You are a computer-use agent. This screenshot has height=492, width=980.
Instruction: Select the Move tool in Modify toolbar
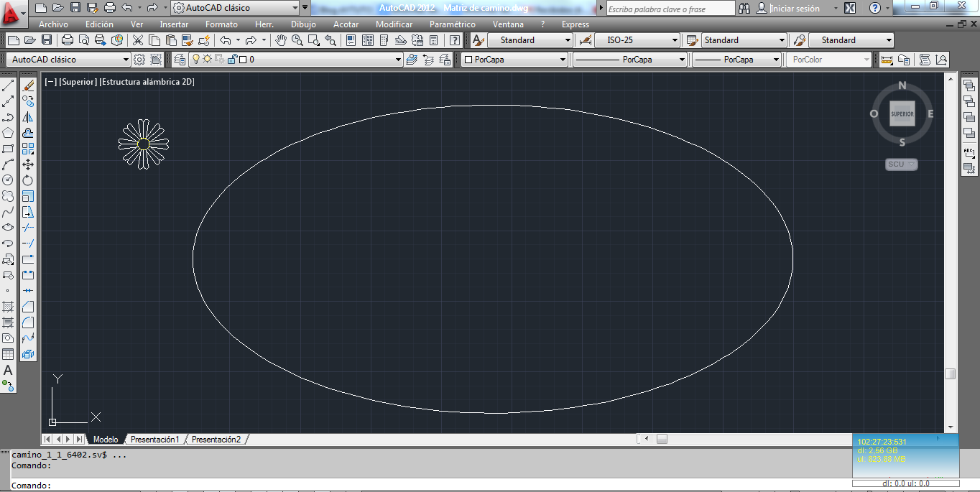coord(27,162)
